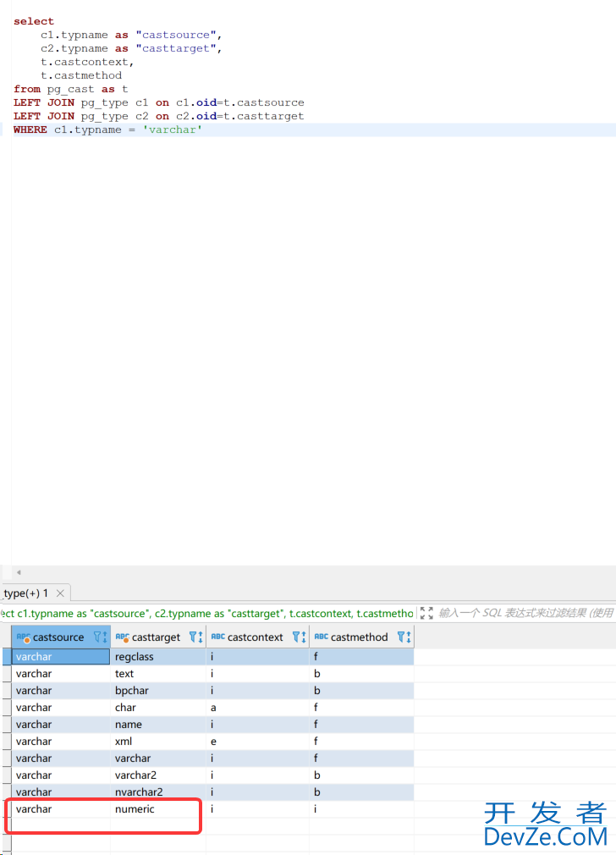The image size is (616, 855).
Task: Close the pg_type(+) 1 result tab
Action: (x=60, y=593)
